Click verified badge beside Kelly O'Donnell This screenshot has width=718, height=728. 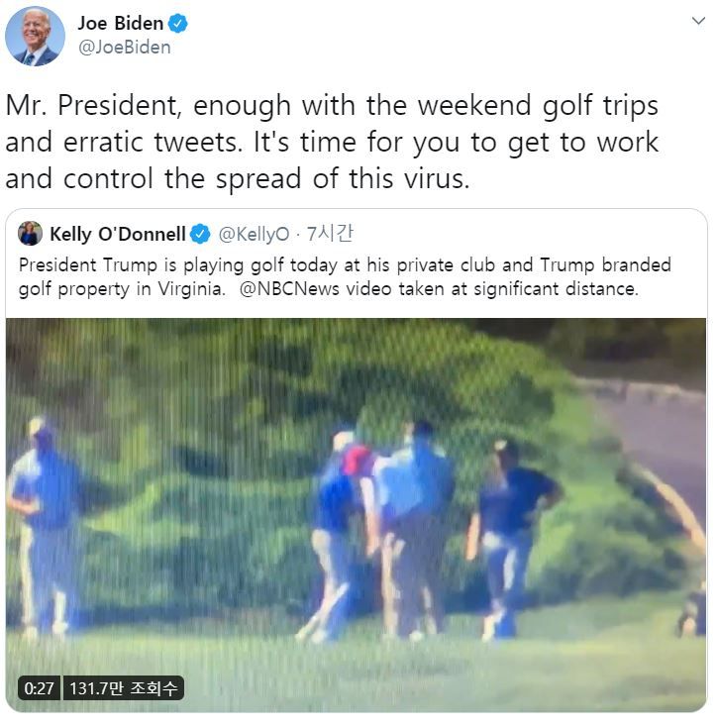click(x=200, y=235)
